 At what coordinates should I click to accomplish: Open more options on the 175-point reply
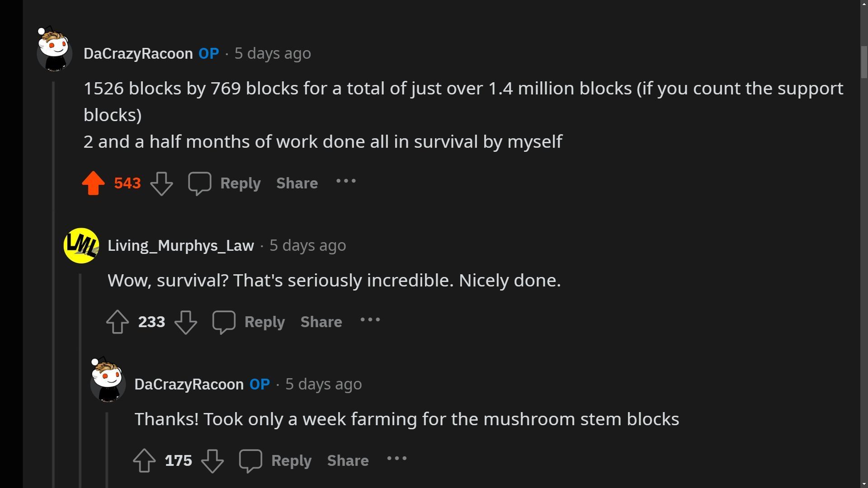coord(397,459)
